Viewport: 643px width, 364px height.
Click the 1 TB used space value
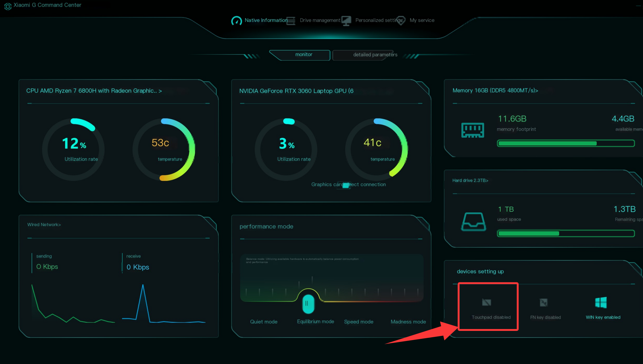click(x=506, y=209)
